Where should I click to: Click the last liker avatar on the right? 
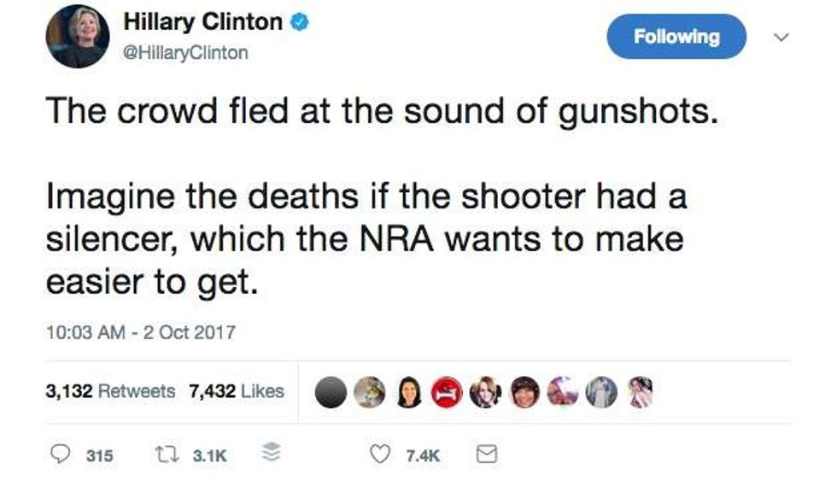(640, 391)
